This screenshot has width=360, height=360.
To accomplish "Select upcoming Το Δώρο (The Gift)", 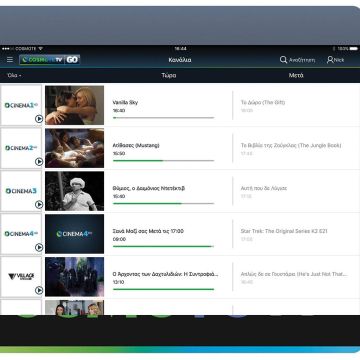I will [263, 102].
